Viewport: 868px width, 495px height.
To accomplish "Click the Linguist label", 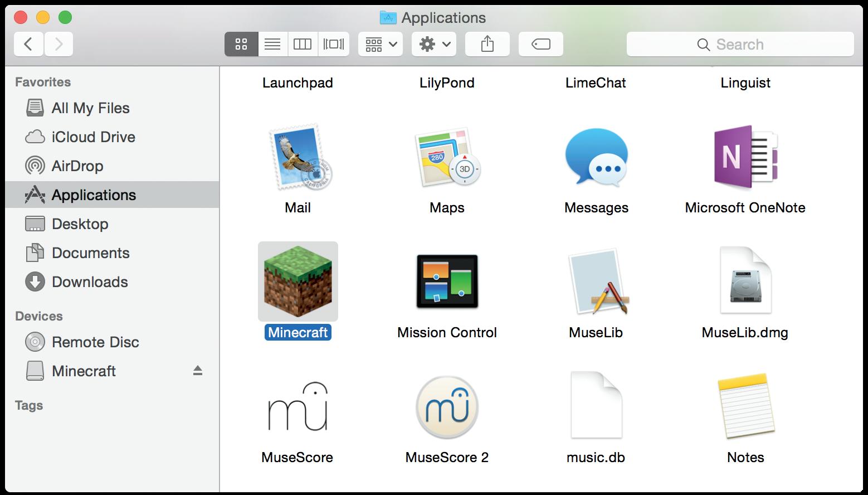I will coord(745,83).
